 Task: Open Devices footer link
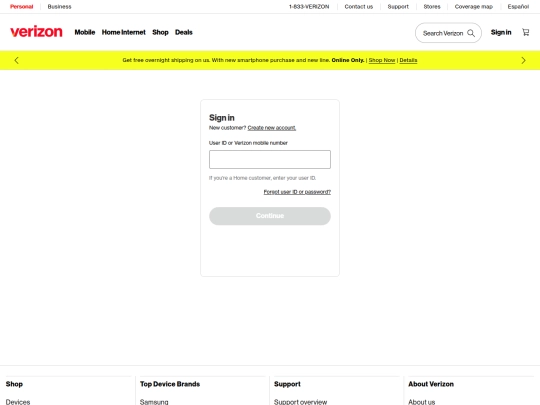pyautogui.click(x=18, y=402)
